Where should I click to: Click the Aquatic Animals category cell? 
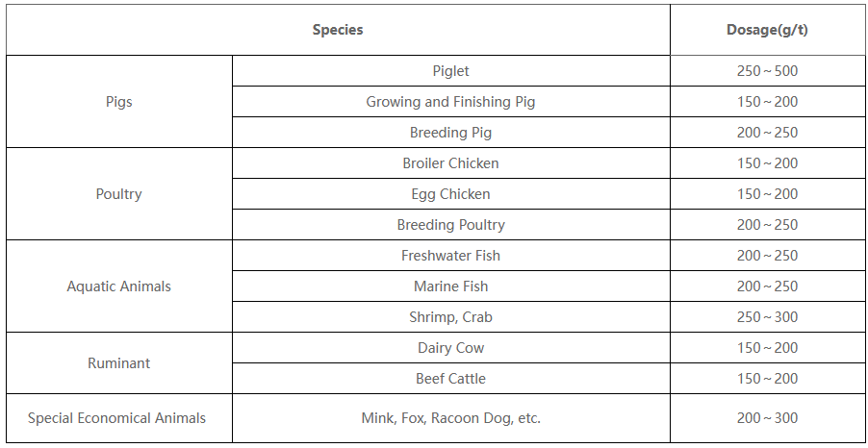pos(119,286)
